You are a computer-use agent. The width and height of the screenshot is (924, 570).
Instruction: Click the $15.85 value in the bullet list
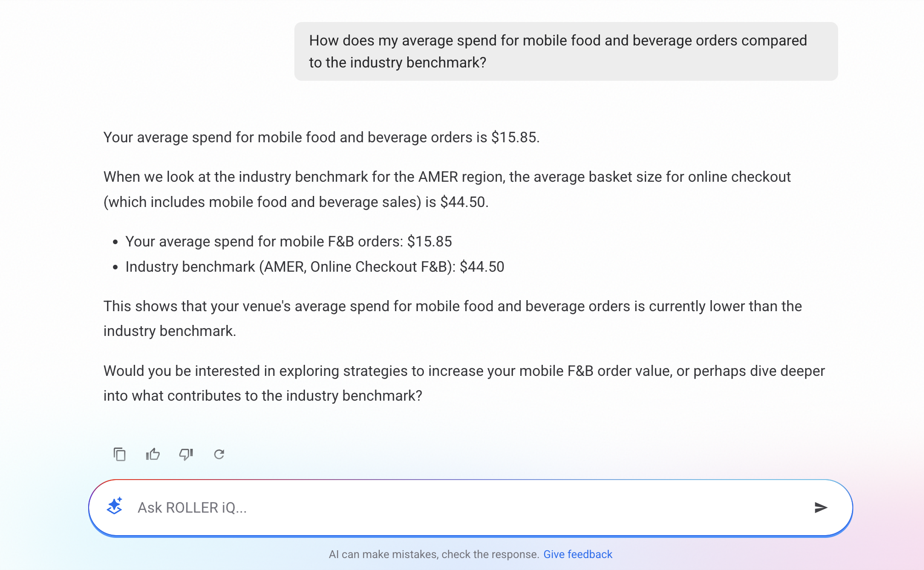(429, 241)
